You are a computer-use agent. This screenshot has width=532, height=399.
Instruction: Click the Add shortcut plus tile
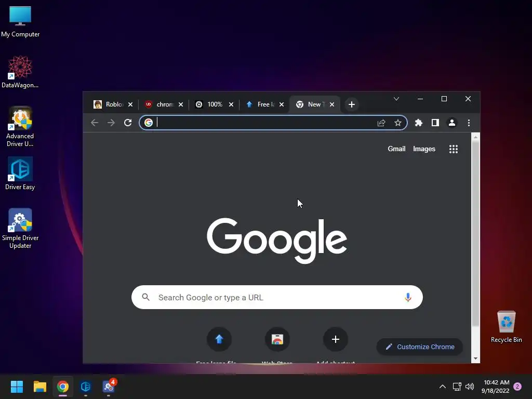pyautogui.click(x=336, y=339)
